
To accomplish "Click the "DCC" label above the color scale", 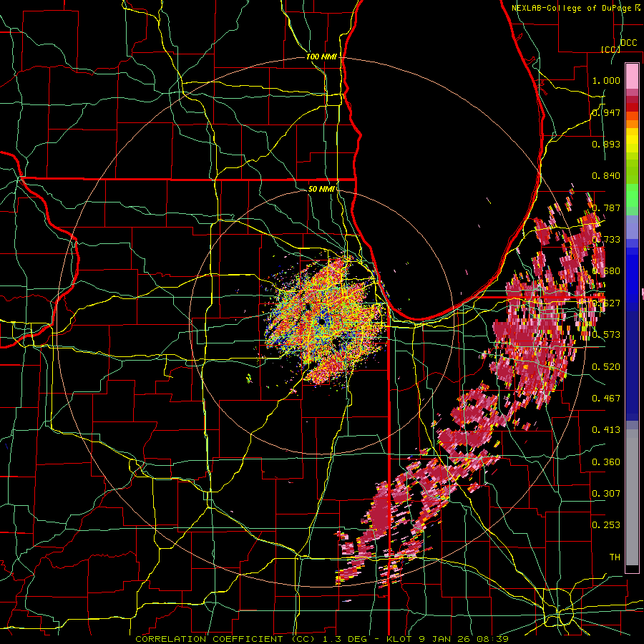I will (628, 43).
